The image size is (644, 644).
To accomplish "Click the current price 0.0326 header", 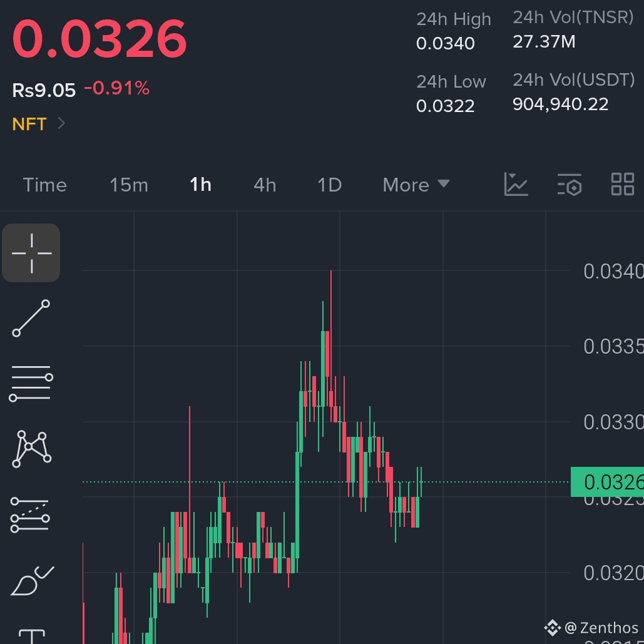I will point(100,39).
